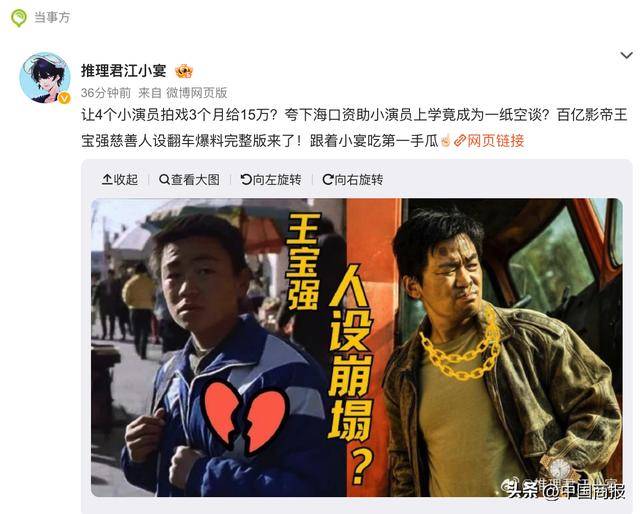Click the counterclockwise rotate arrow icon
The width and height of the screenshot is (640, 514).
coord(246,179)
